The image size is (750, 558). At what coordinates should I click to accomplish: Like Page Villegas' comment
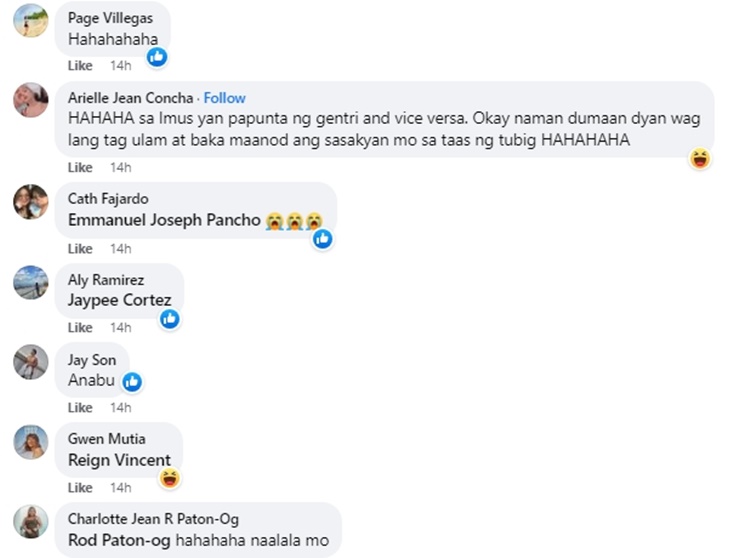point(80,66)
